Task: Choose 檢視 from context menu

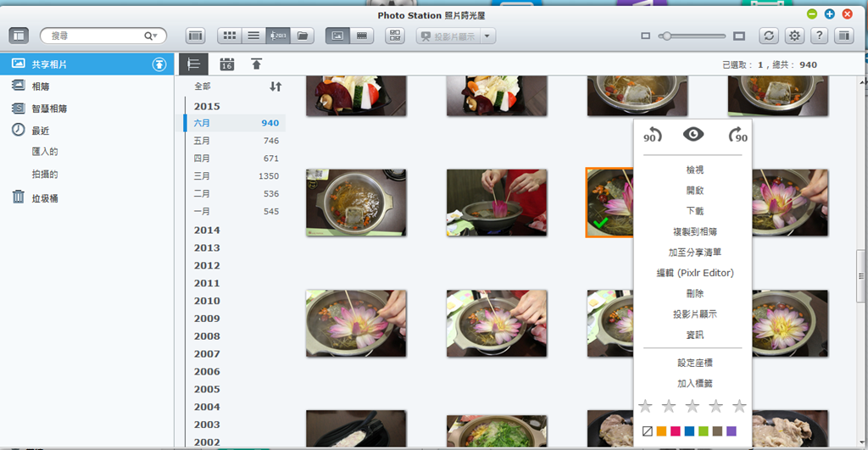Action: tap(695, 170)
